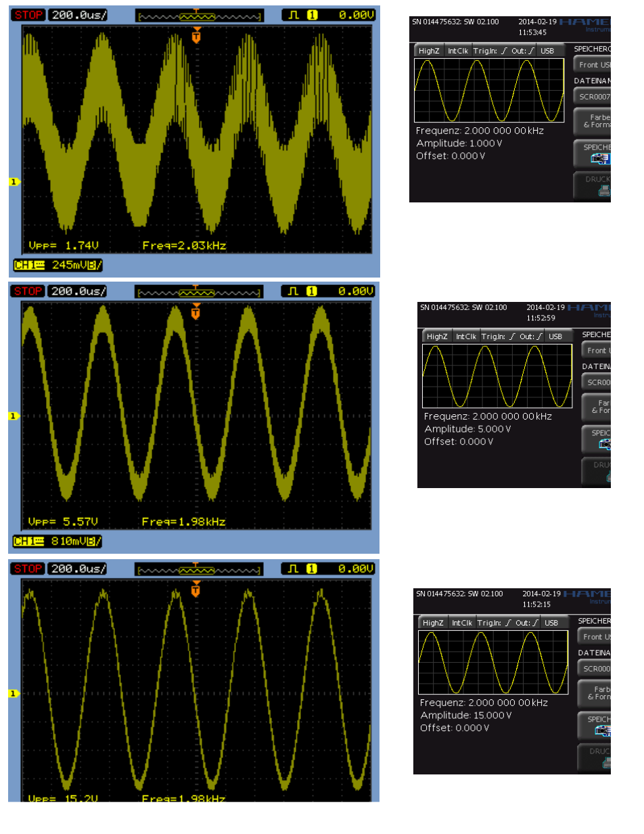Click the sine waveform preview on the 11:53:45 generator screen
This screenshot has height=834, width=644.
point(489,90)
